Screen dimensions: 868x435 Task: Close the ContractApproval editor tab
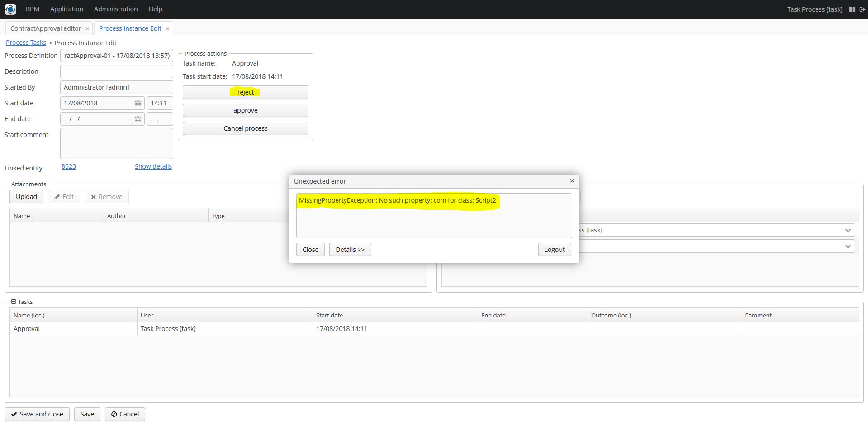87,28
